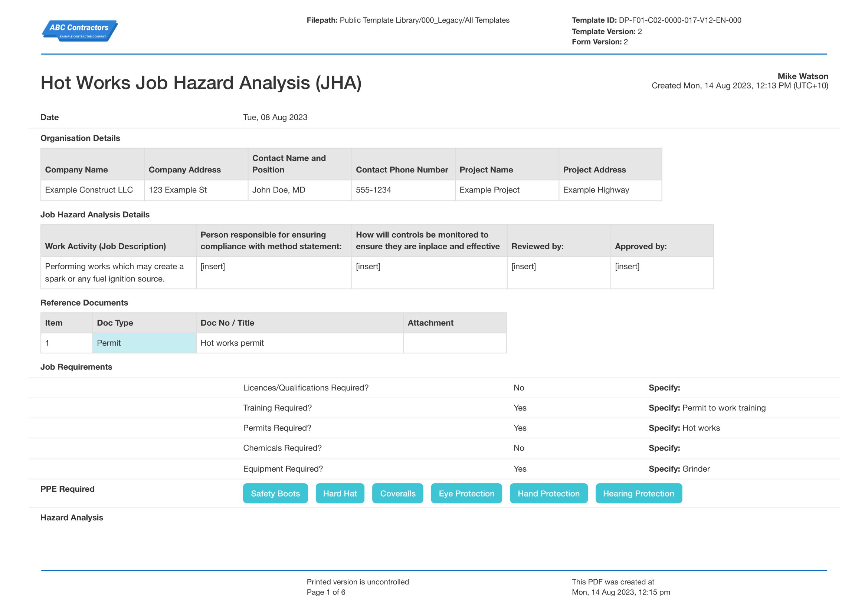Click the 'Hot works permit' title cell
868x613 pixels.
click(x=300, y=343)
